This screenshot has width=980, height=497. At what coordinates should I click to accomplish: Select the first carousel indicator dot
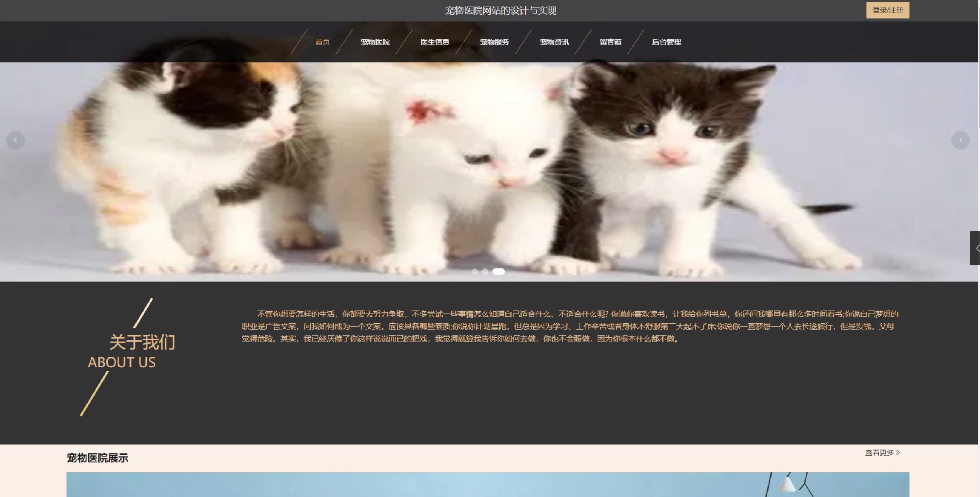pyautogui.click(x=475, y=271)
